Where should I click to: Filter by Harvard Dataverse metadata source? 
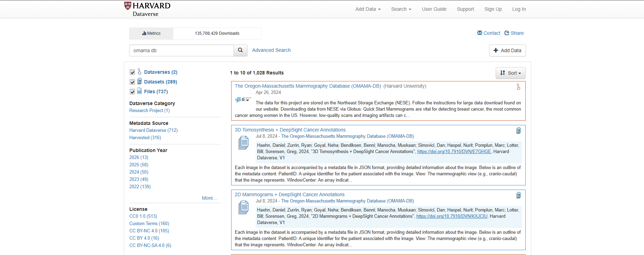[154, 130]
